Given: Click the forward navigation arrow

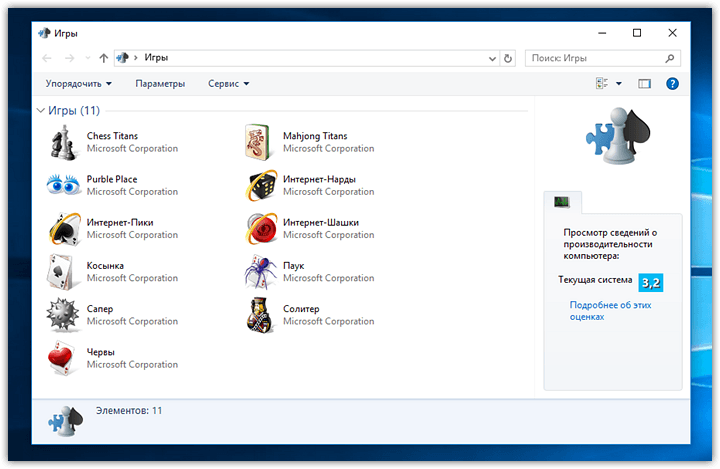Looking at the screenshot, I should pyautogui.click(x=69, y=58).
